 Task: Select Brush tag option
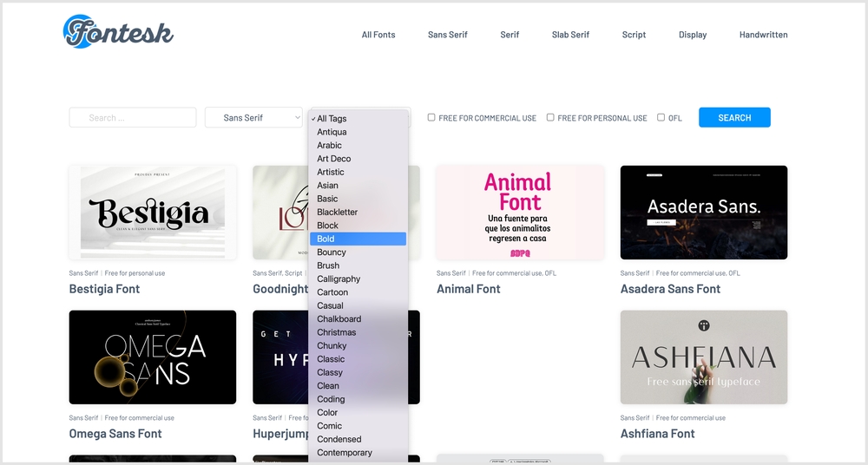click(358, 265)
